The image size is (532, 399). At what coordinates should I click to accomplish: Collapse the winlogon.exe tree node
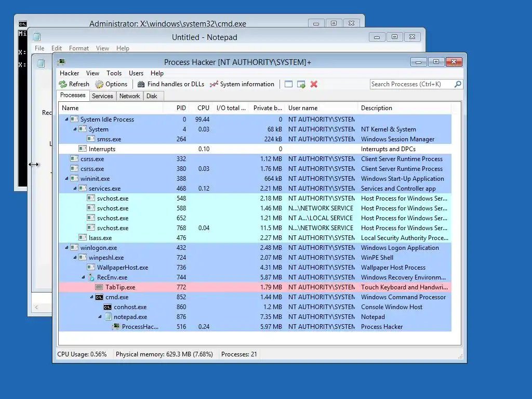(x=66, y=248)
